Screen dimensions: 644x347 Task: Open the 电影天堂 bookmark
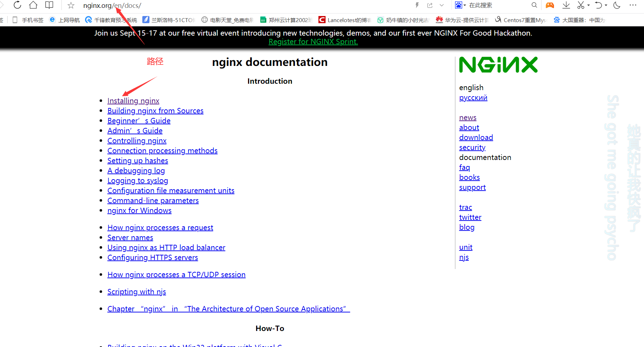pos(227,20)
